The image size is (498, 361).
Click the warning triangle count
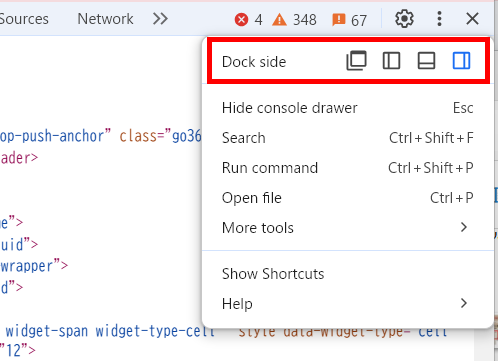point(294,20)
